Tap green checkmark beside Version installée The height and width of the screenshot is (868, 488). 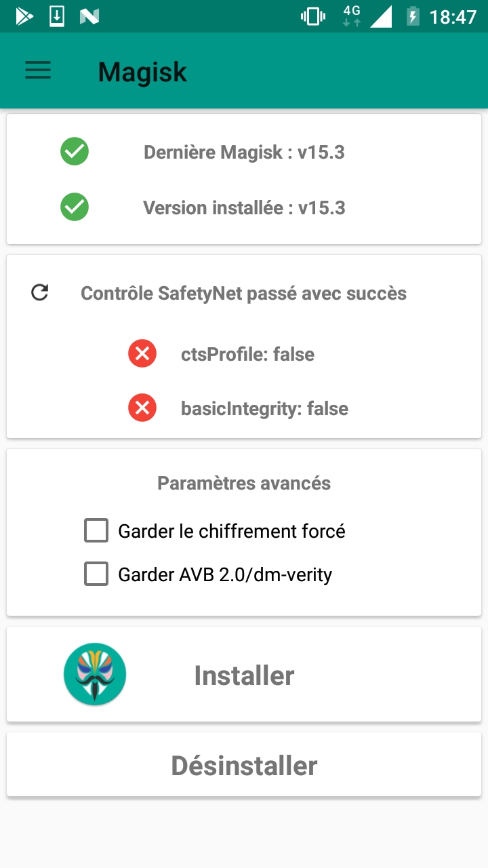(x=75, y=207)
